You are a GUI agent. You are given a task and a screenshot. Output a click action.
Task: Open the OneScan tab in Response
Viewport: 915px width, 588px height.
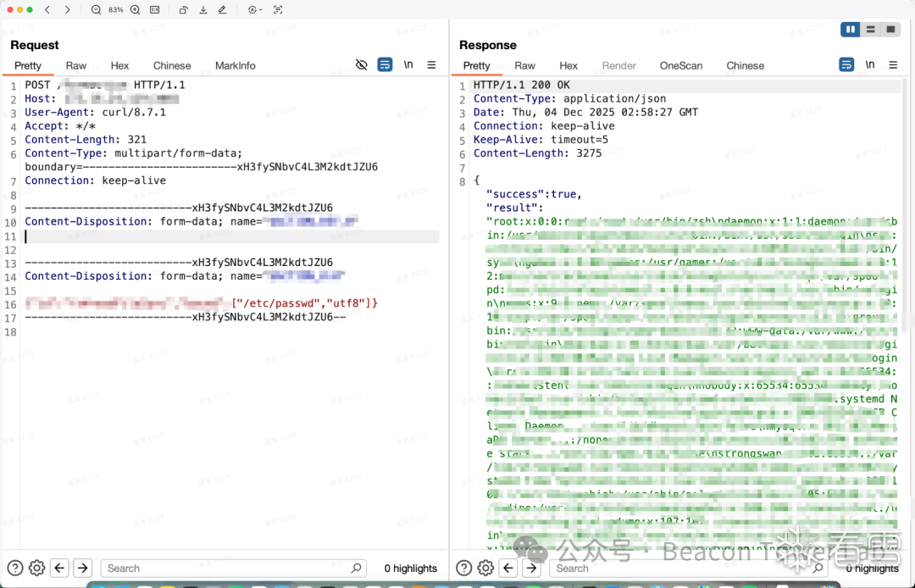click(681, 66)
